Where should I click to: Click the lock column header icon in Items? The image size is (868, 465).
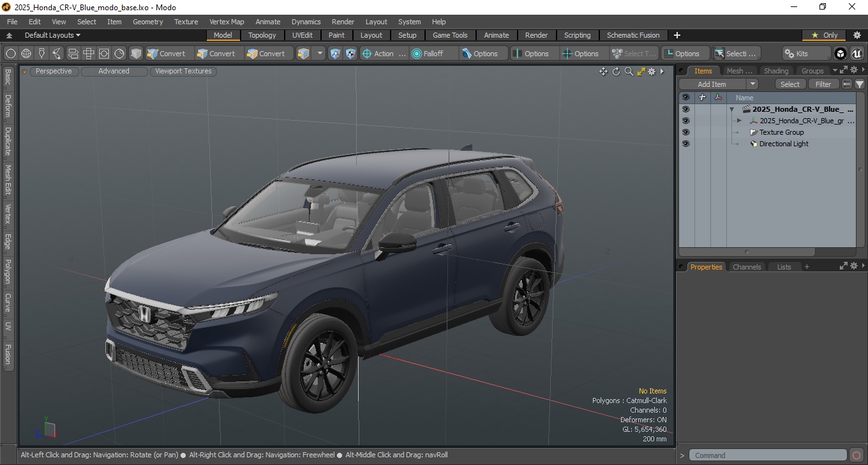(702, 98)
